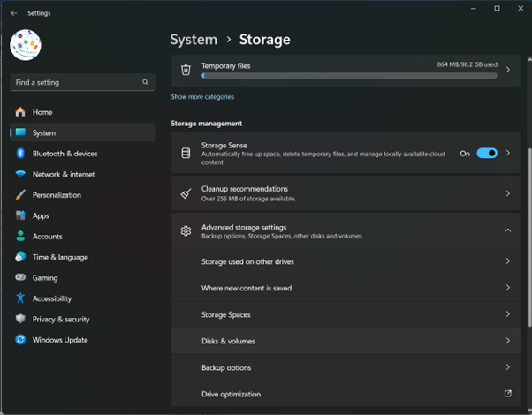Click the Privacy & security shield icon

19,320
